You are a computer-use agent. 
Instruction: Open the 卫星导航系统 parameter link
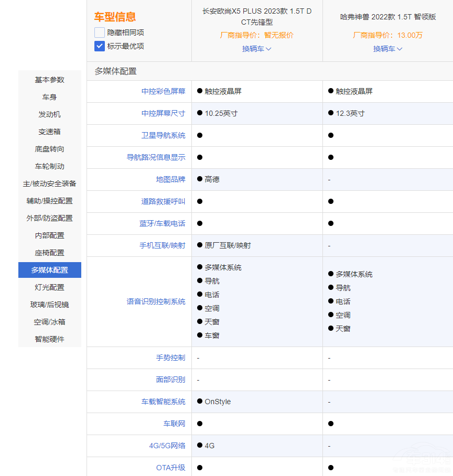pos(163,135)
